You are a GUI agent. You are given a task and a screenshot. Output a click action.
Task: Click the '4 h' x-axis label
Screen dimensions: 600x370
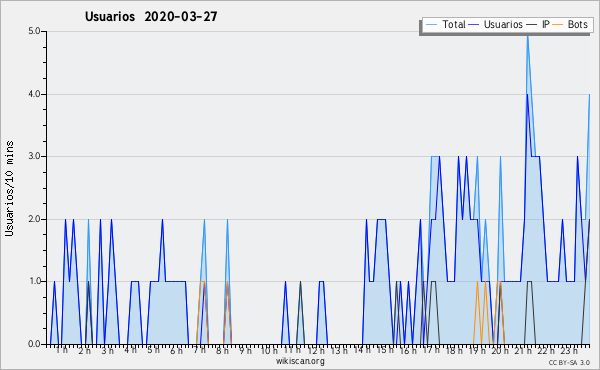click(130, 350)
